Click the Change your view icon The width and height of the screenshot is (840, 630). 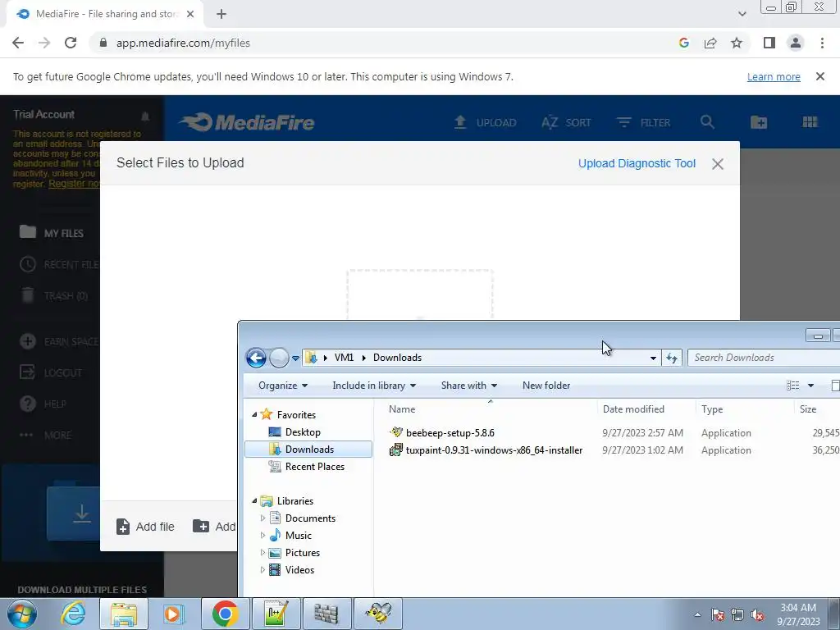click(x=793, y=386)
